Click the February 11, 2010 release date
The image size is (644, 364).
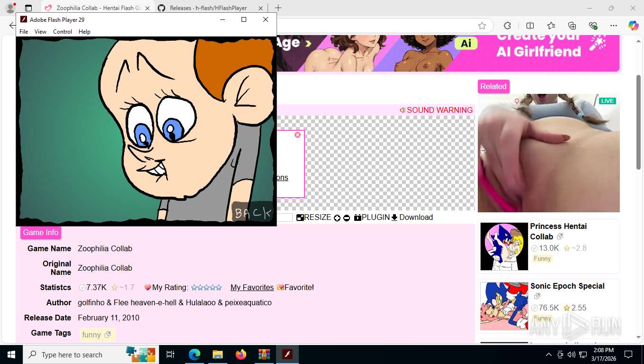pos(108,318)
